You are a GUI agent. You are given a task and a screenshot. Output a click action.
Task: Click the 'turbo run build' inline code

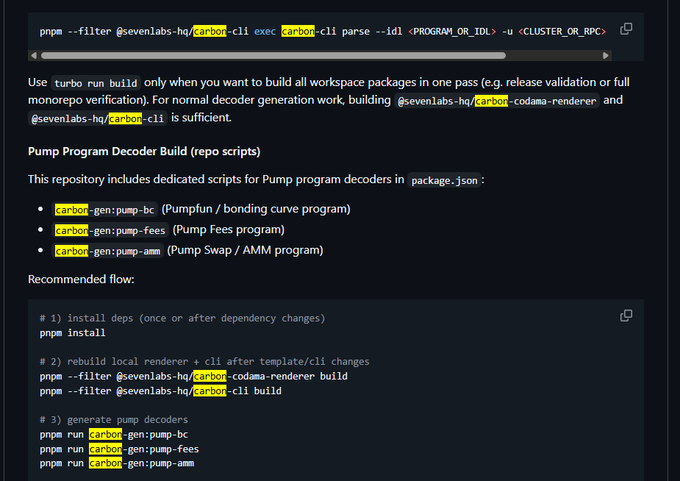95,83
